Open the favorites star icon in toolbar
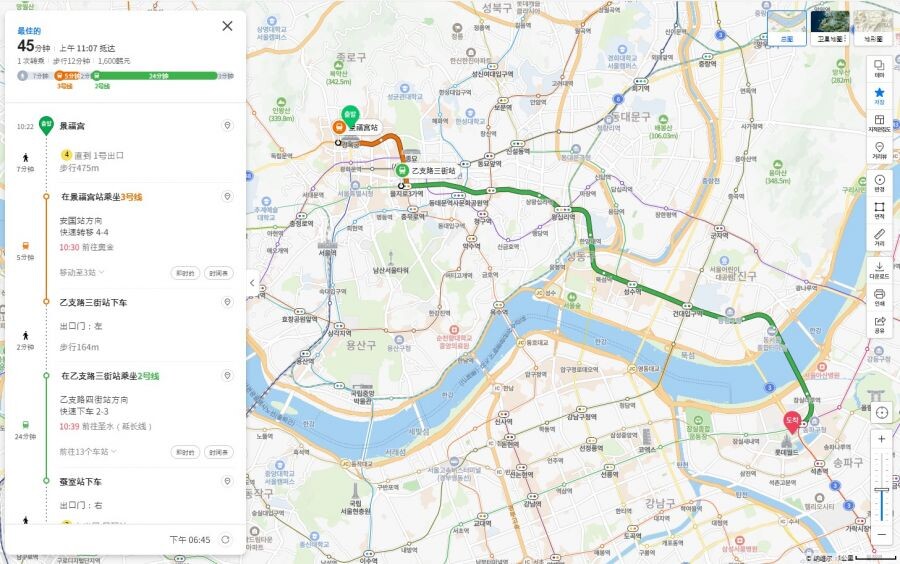The image size is (900, 564). pos(879,95)
